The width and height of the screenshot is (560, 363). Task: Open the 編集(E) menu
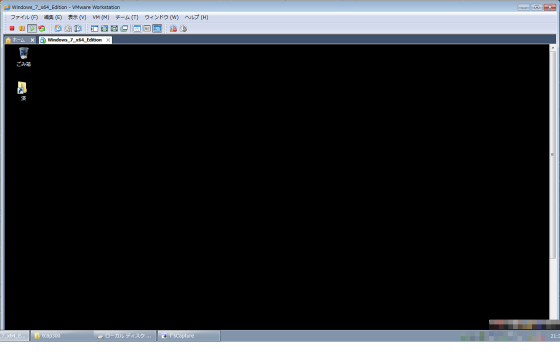[53, 17]
